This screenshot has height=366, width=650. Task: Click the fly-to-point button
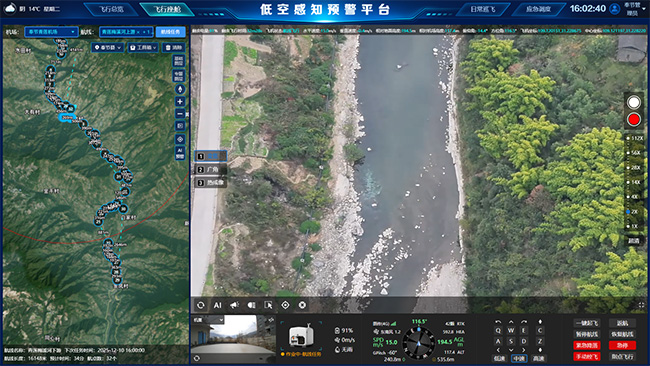[622, 356]
